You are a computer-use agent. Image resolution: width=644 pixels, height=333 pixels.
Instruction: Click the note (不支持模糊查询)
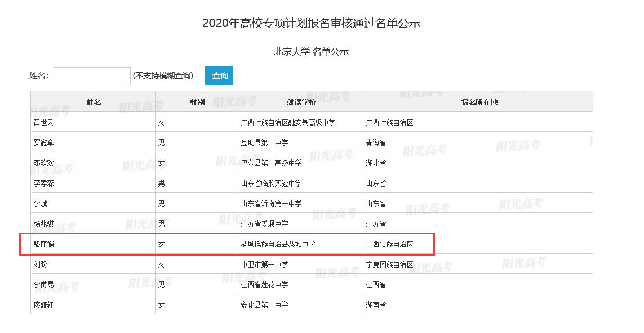point(163,76)
